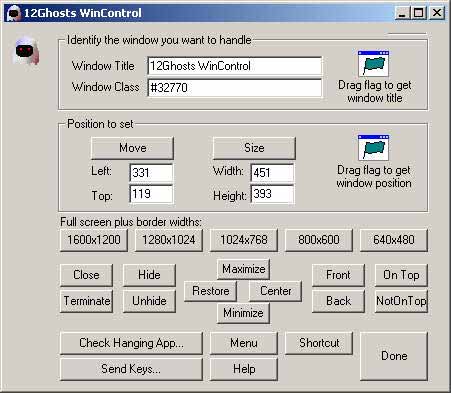Click the Shortcut button
This screenshot has width=451, height=393.
pyautogui.click(x=319, y=343)
